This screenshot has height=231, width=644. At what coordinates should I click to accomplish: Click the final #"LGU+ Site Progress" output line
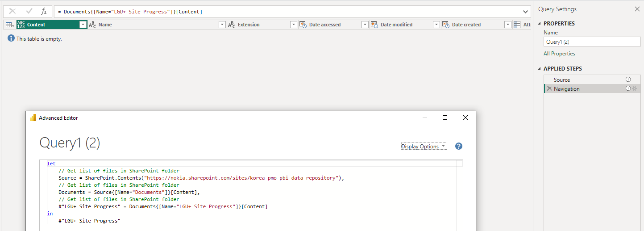[89, 221]
